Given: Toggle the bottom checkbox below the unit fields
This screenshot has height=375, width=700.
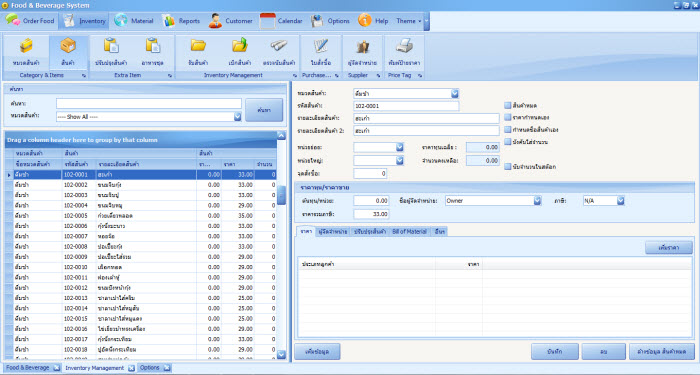Looking at the screenshot, I should pos(508,167).
